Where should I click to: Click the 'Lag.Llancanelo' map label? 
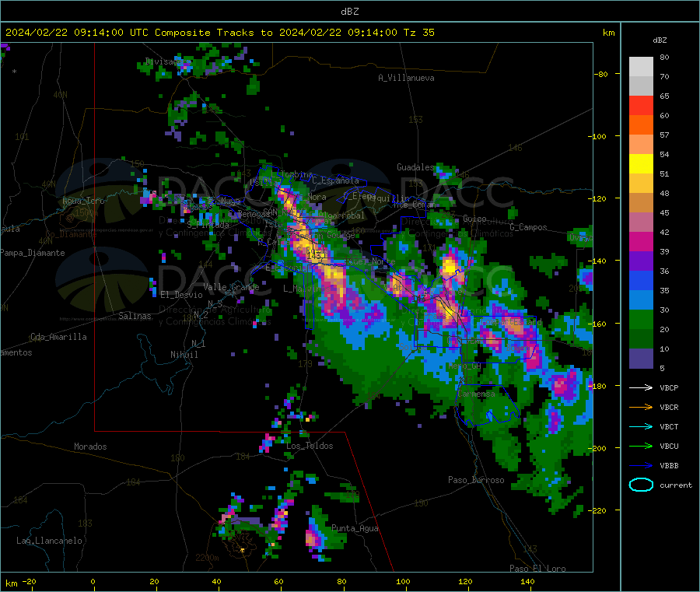(x=49, y=541)
